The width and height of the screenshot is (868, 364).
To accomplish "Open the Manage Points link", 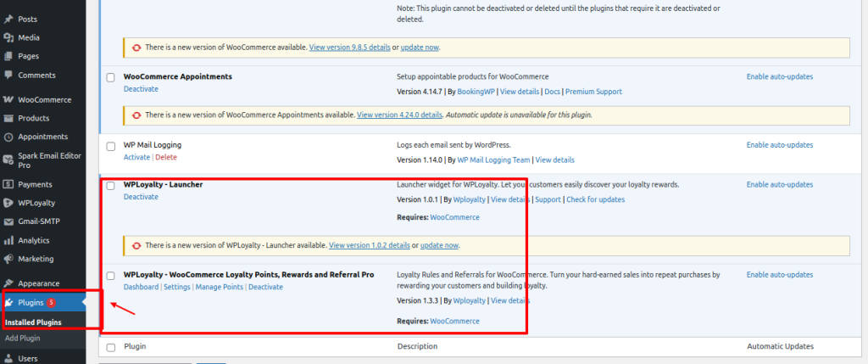I will (x=220, y=287).
